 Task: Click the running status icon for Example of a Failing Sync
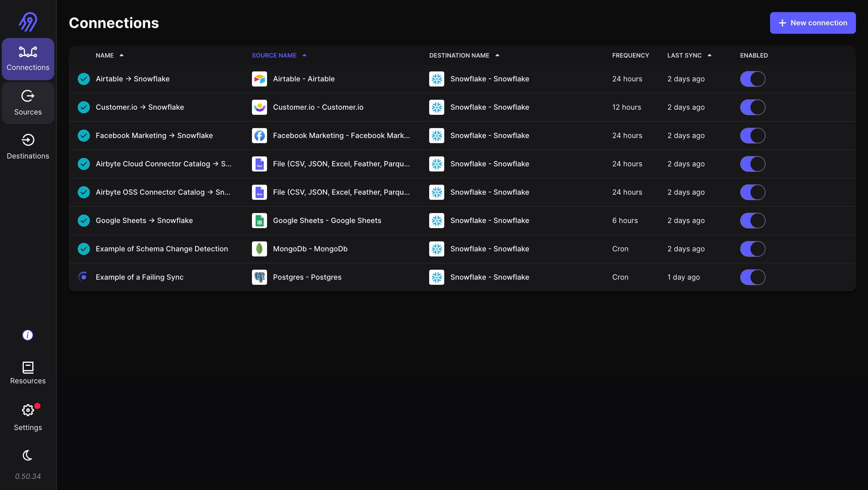coord(83,277)
